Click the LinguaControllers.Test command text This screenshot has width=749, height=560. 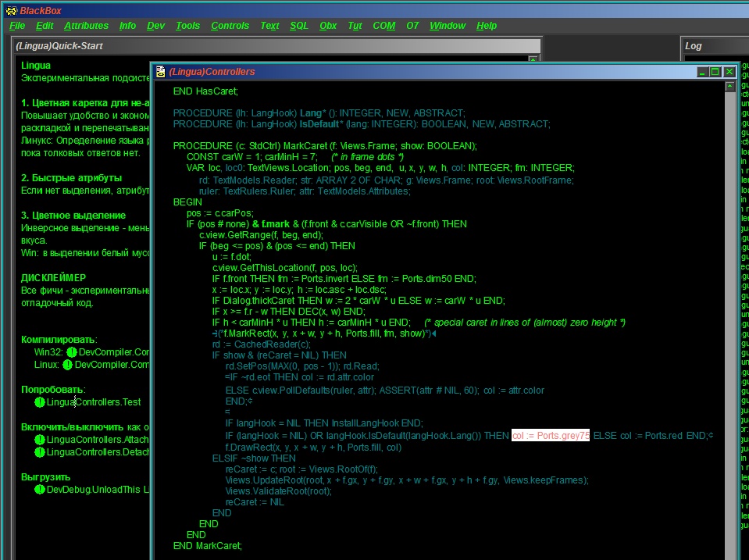[x=94, y=402]
